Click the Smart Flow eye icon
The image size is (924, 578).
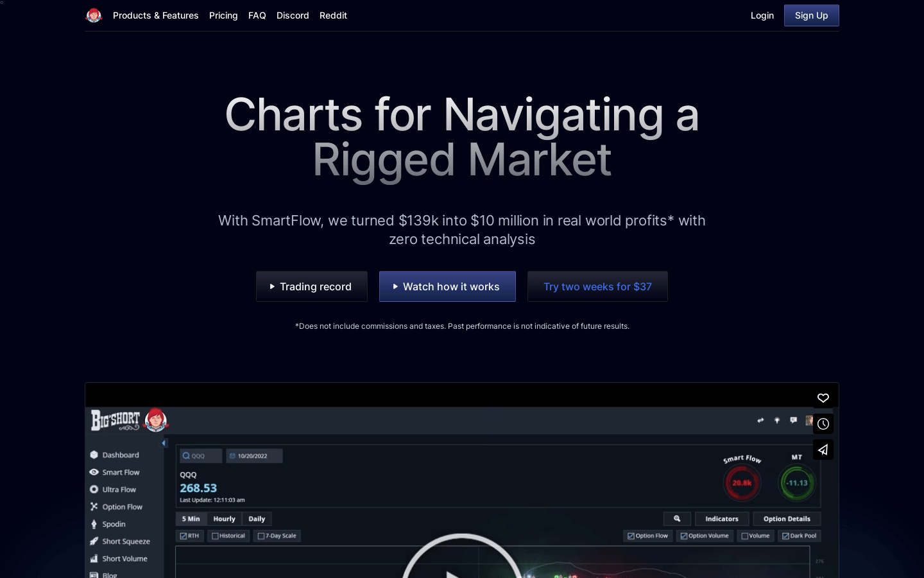click(x=94, y=472)
